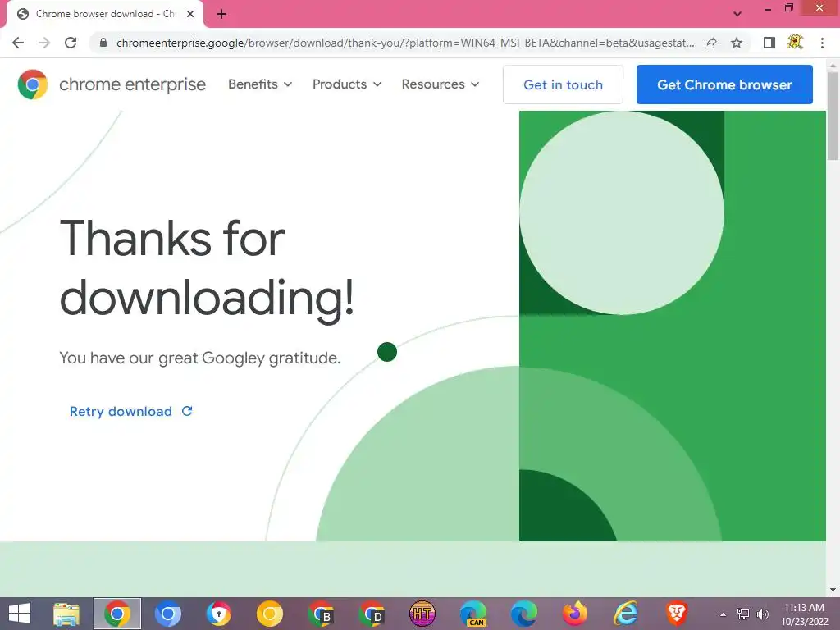Open tab search chevron
The image size is (840, 630).
737,14
